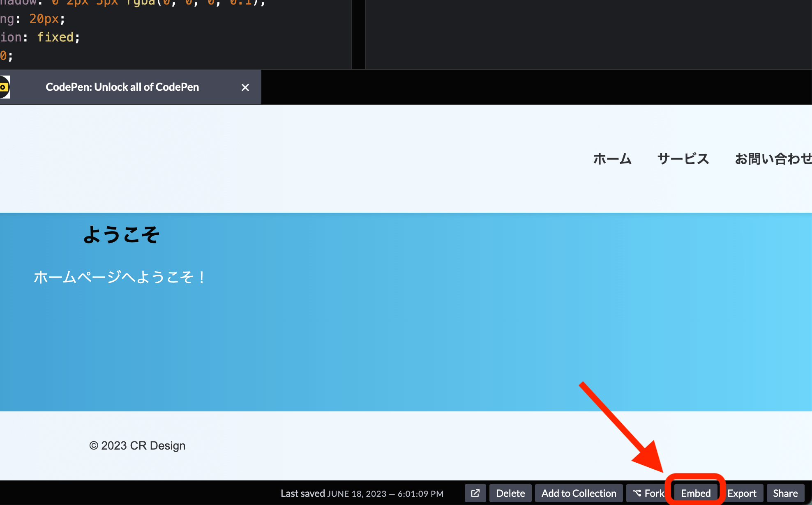The height and width of the screenshot is (505, 812).
Task: Click the Embed button
Action: (x=696, y=493)
